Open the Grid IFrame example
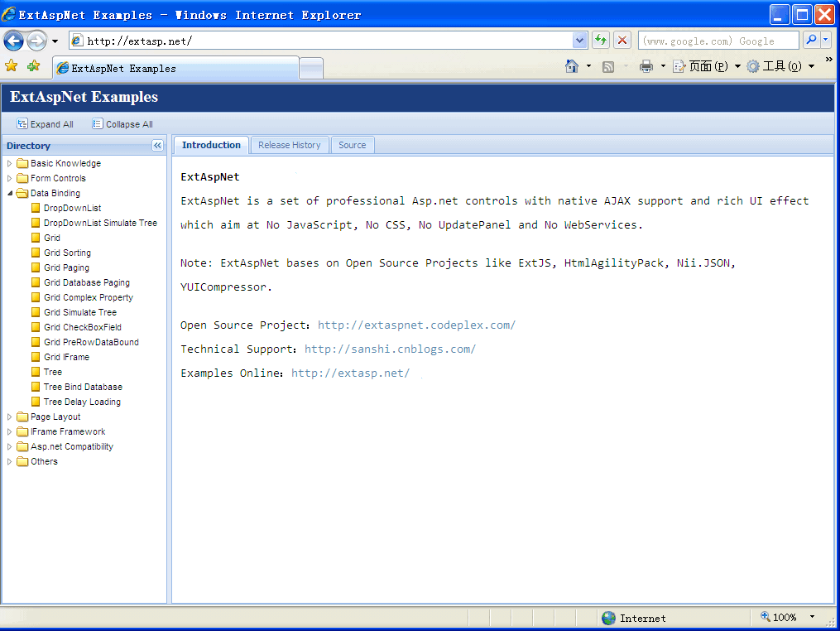The width and height of the screenshot is (840, 631). click(x=66, y=357)
